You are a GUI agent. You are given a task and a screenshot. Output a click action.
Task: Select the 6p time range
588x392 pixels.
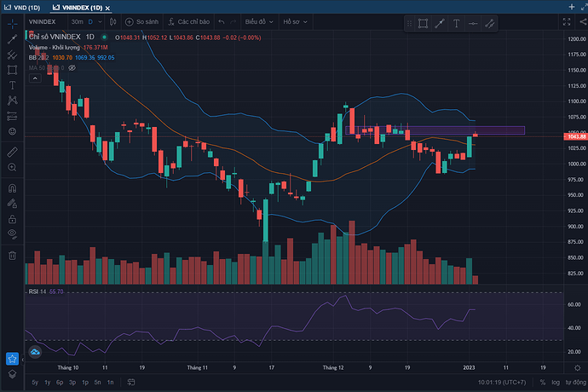coord(60,383)
